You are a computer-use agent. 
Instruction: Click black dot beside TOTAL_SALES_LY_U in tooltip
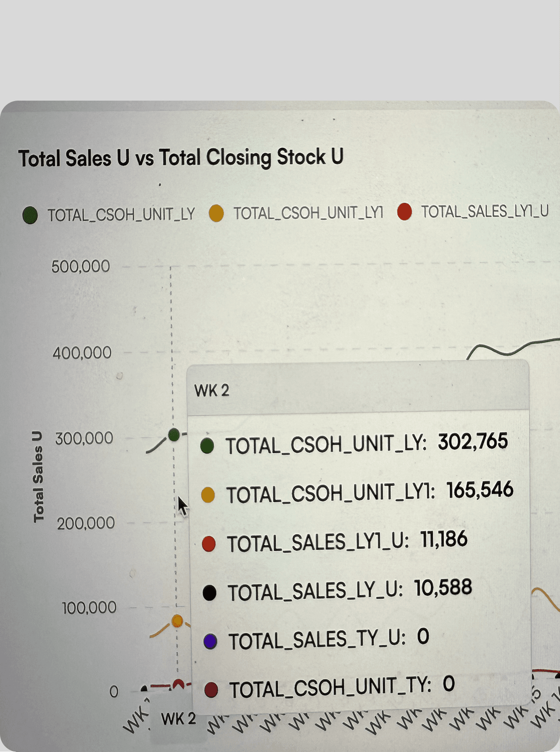[210, 593]
